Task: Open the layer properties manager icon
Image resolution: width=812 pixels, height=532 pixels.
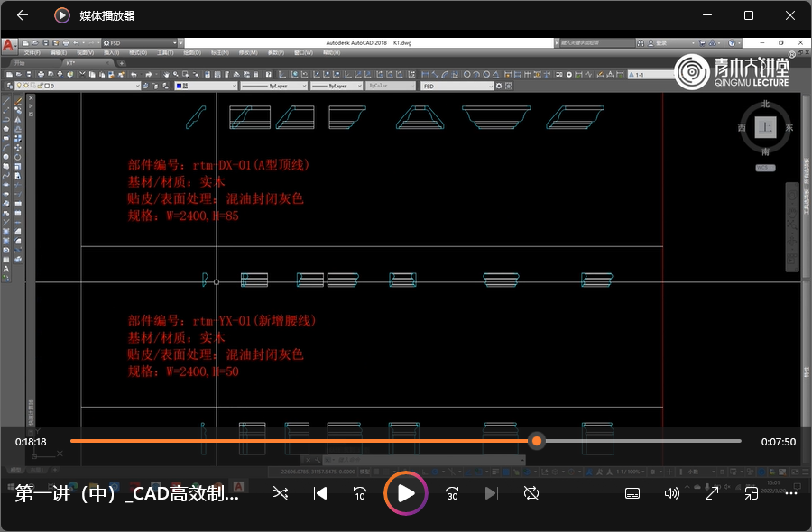Action: (x=9, y=86)
